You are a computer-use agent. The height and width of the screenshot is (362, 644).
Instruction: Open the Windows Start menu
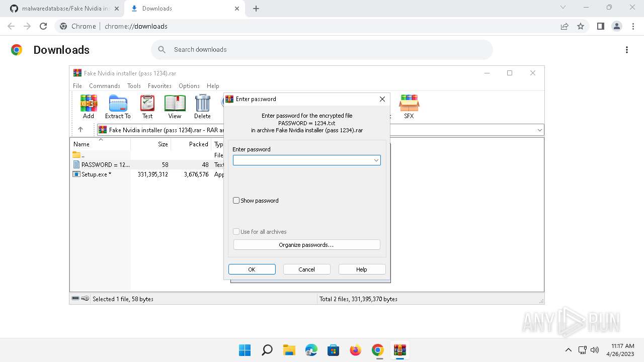coord(245,350)
